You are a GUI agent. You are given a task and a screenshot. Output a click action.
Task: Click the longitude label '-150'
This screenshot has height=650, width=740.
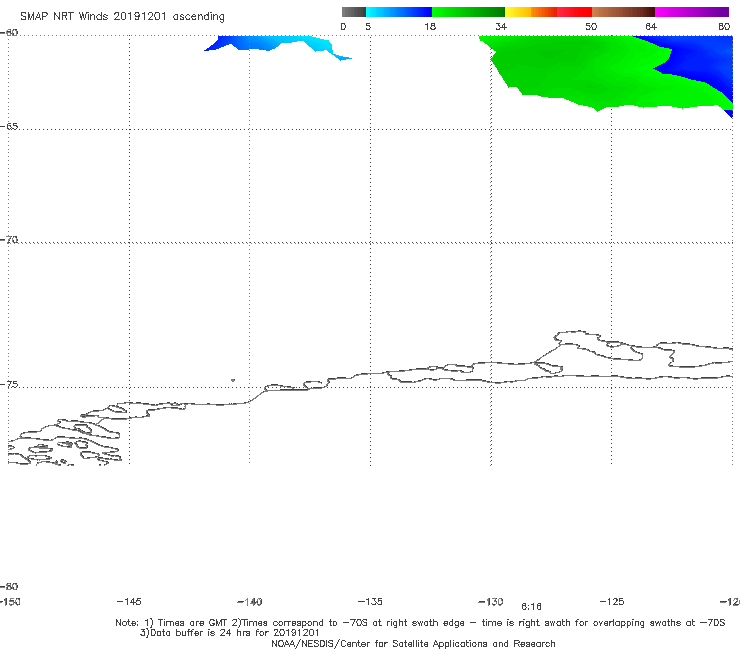click(x=10, y=602)
